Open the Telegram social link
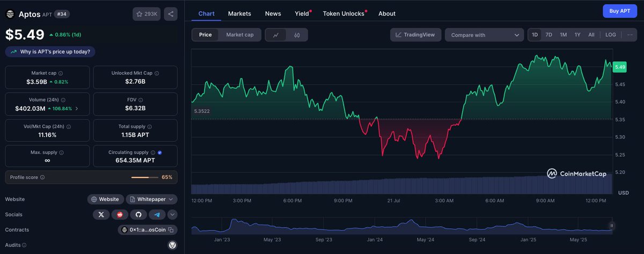 [157, 214]
